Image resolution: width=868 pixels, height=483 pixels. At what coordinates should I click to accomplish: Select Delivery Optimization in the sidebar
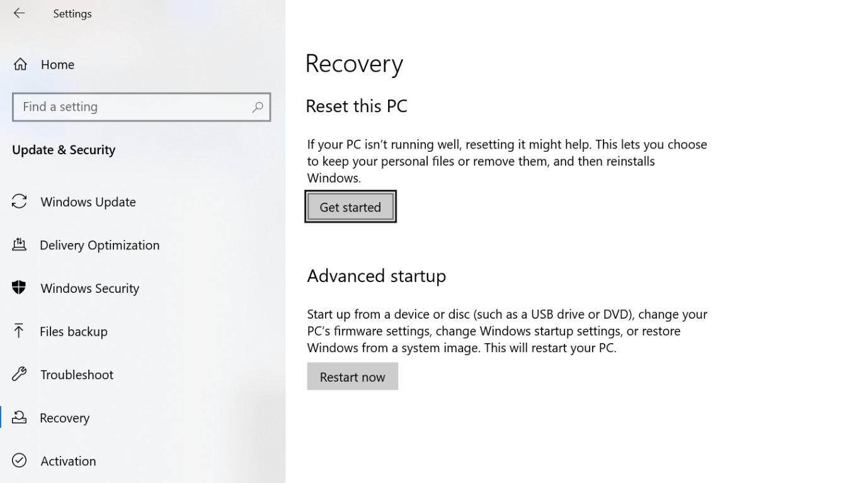(99, 245)
